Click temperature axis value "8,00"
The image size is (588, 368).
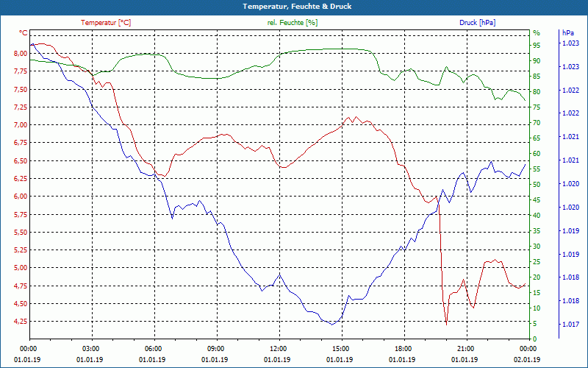pos(21,54)
